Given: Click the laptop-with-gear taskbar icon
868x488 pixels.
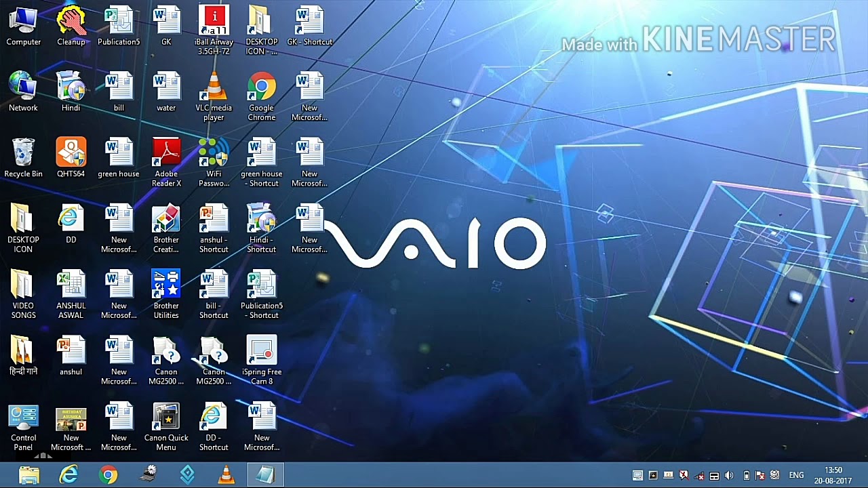Looking at the screenshot, I should (x=148, y=475).
